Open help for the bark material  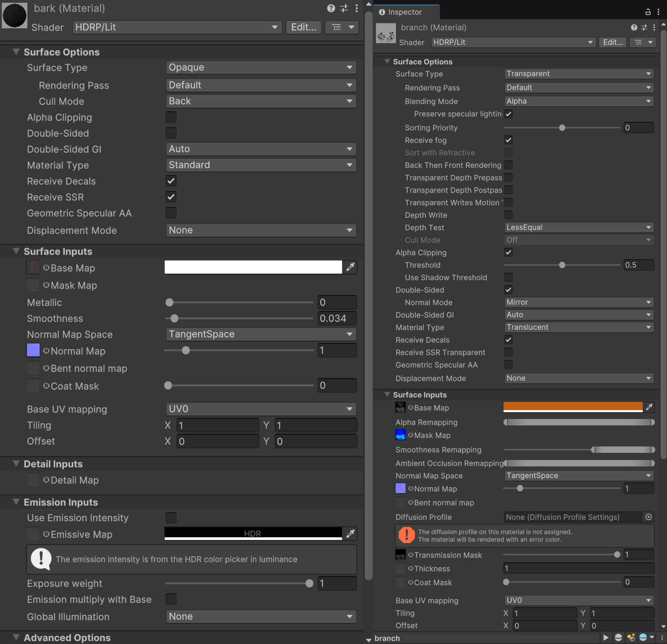(x=331, y=8)
